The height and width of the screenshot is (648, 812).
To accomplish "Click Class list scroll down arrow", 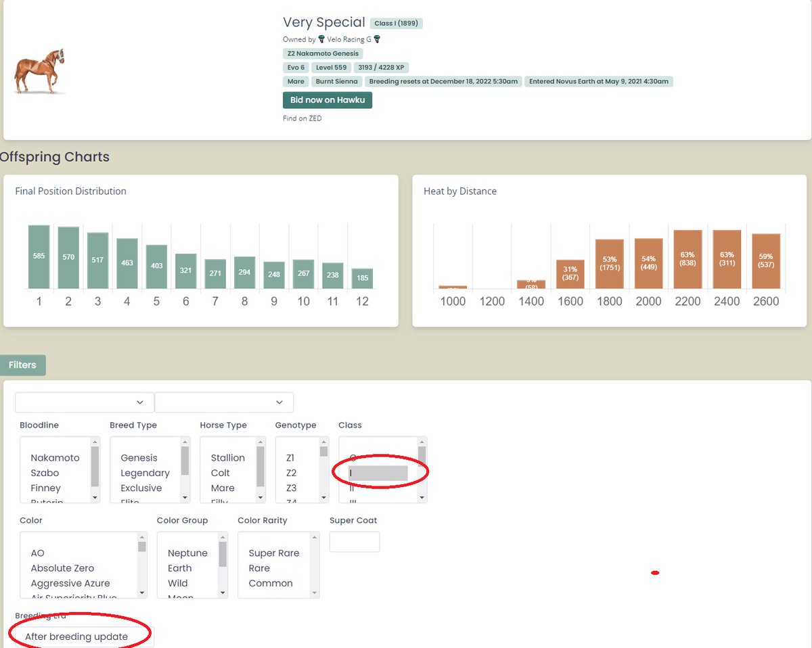I will (x=422, y=497).
